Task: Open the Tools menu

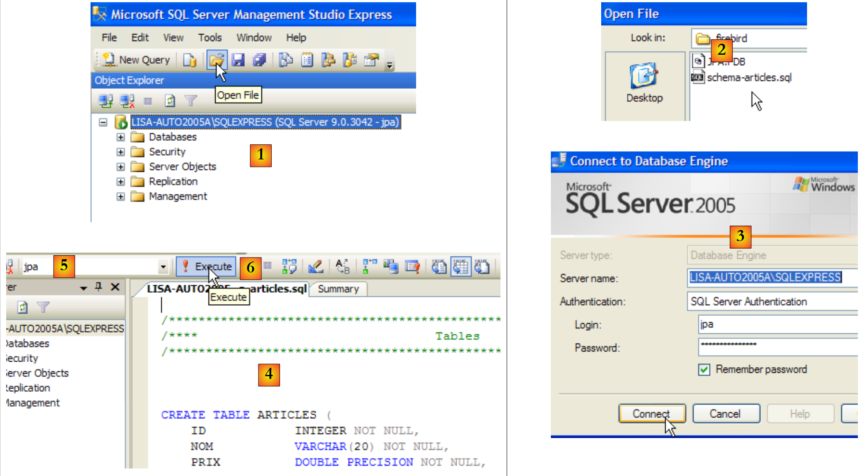Action: (x=209, y=38)
